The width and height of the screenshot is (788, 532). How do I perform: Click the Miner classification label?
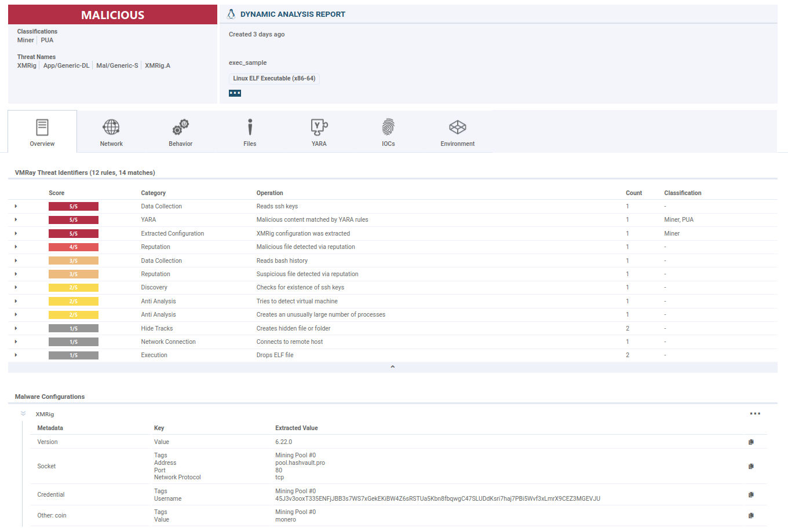pos(25,40)
